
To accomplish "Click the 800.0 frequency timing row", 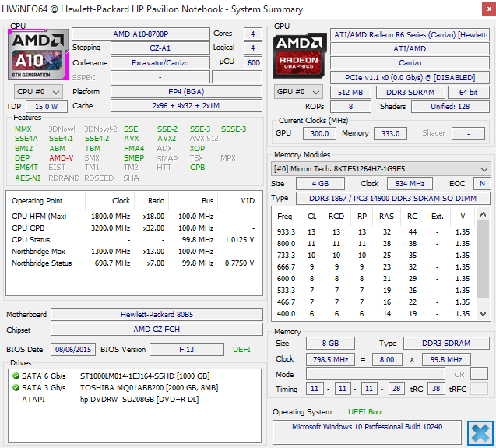I will tap(375, 243).
